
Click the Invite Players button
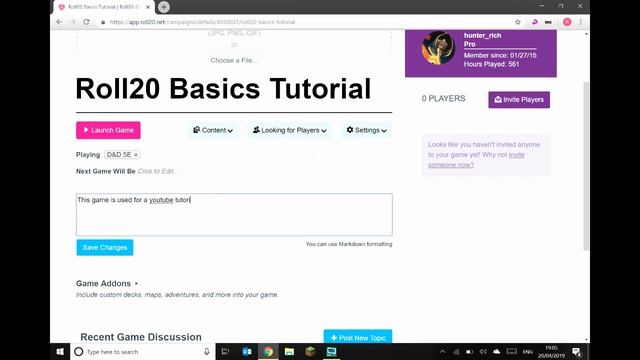(x=519, y=100)
